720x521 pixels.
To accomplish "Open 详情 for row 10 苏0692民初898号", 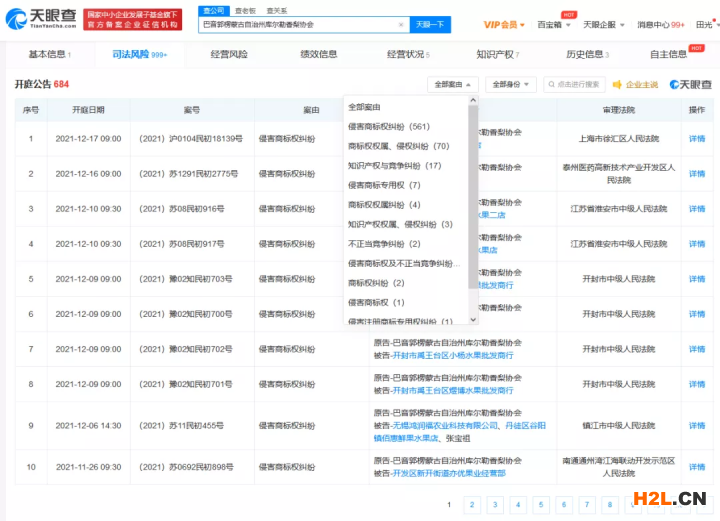I will pos(697,467).
